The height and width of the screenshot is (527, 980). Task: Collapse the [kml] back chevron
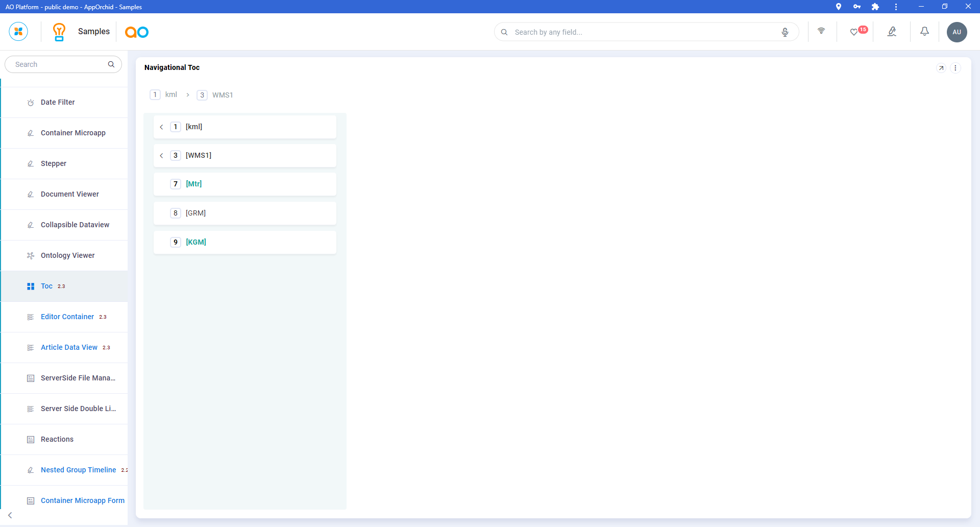coord(161,127)
